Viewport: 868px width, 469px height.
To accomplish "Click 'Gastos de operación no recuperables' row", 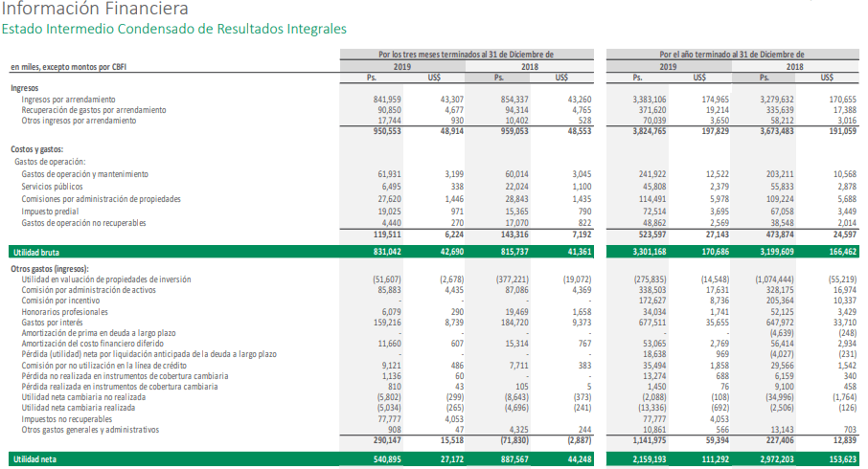I will [83, 223].
